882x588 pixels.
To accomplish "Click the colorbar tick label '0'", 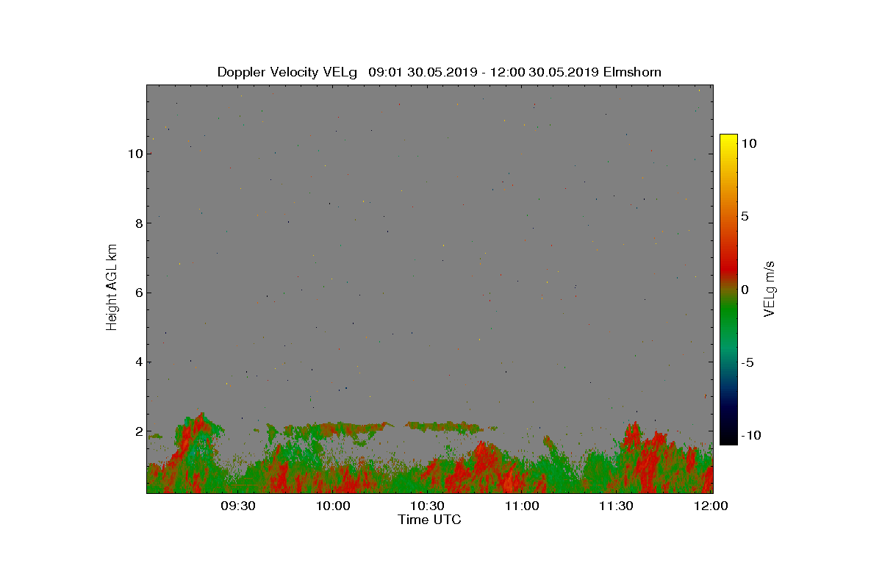I will pos(745,290).
